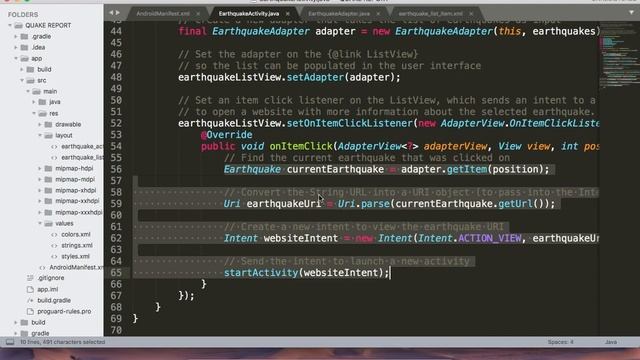Switch to the AndroidManifest.xml tab

click(x=163, y=13)
